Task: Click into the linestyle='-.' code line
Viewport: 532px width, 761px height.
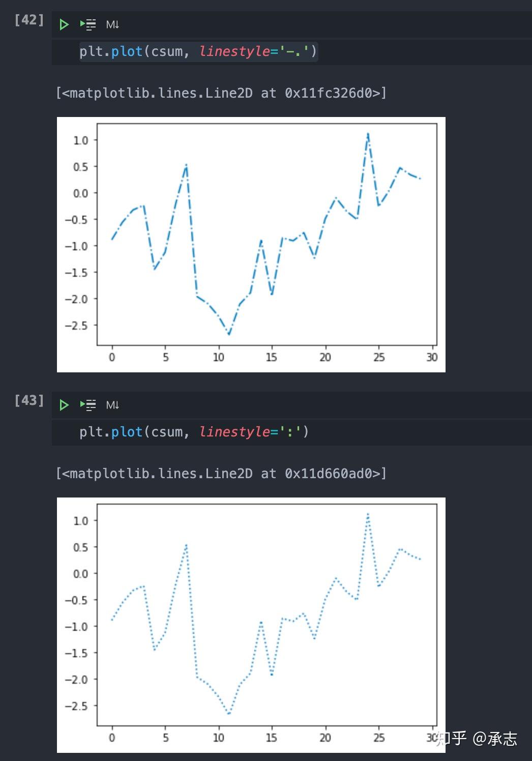Action: (198, 51)
